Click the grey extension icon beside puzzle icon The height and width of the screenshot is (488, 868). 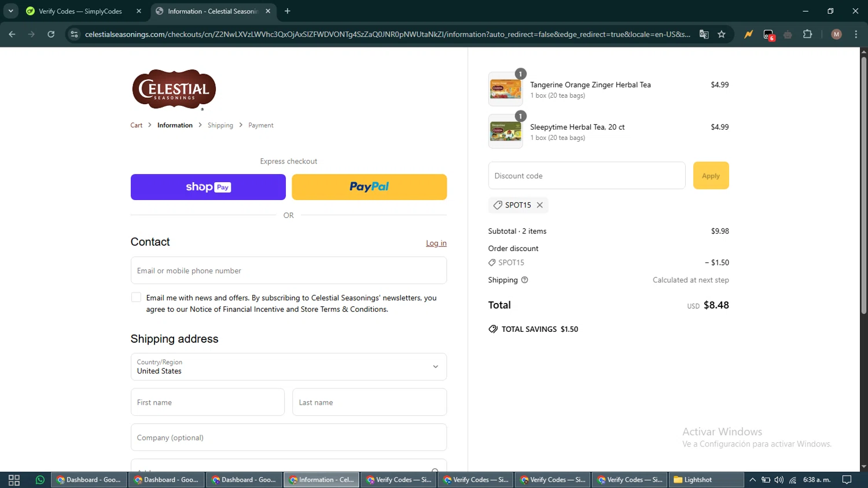(x=788, y=35)
